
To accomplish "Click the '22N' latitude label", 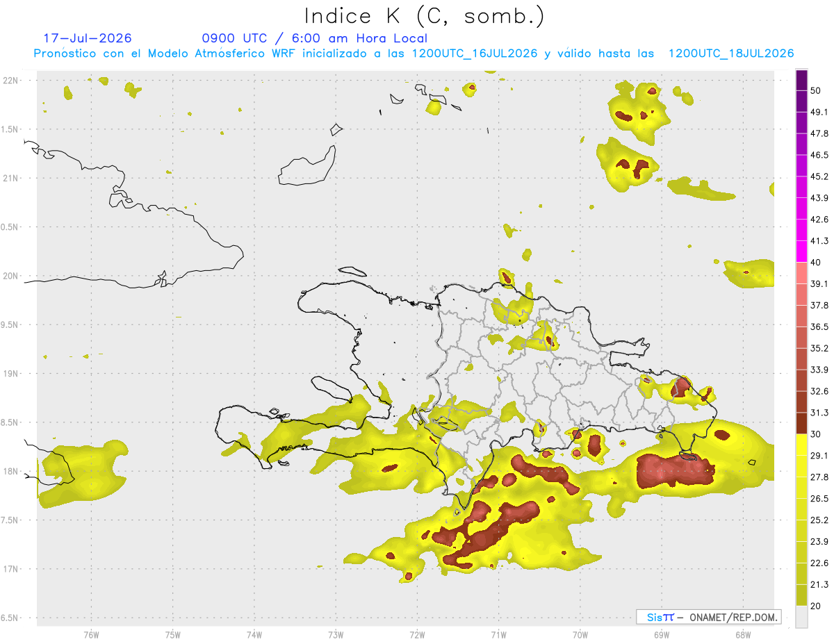I will click(11, 81).
